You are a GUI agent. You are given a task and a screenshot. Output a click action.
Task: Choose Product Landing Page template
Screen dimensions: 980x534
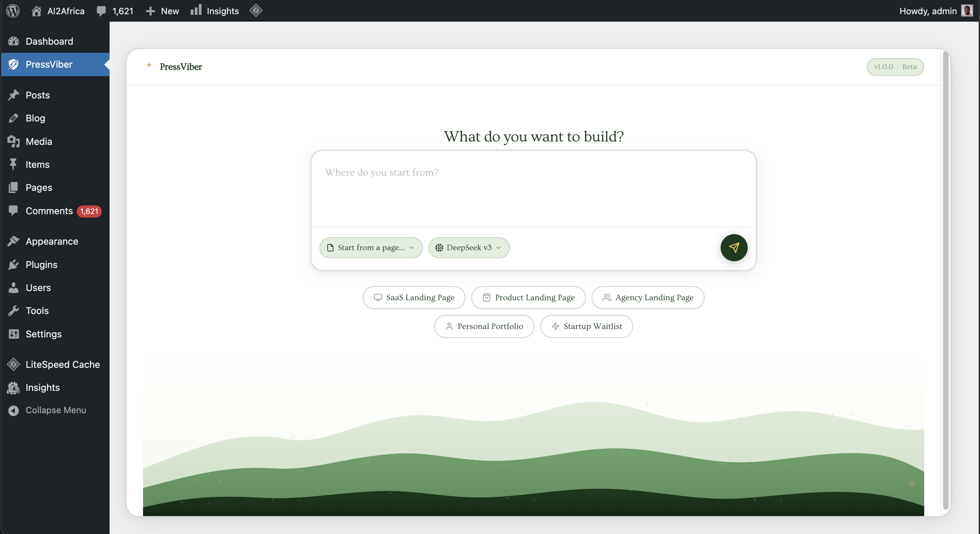528,297
